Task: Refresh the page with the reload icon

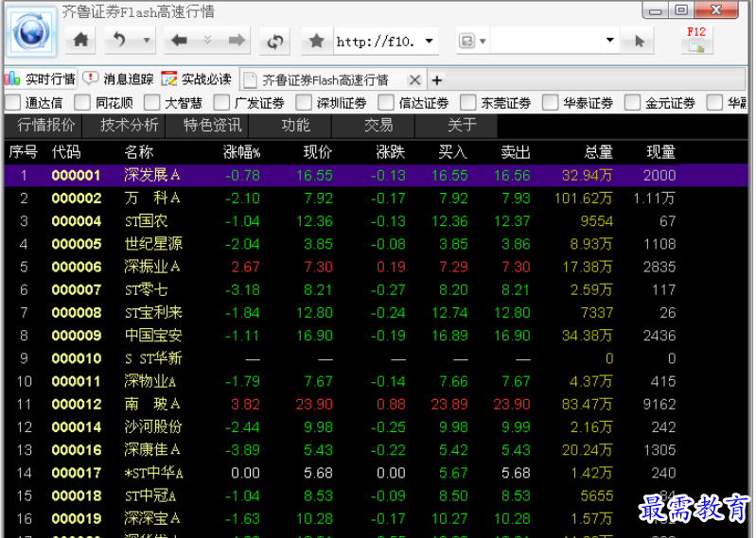Action: (275, 41)
